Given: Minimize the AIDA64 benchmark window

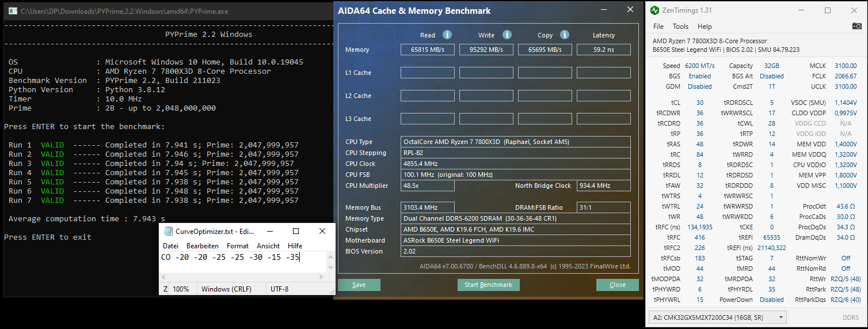Looking at the screenshot, I should coord(604,10).
